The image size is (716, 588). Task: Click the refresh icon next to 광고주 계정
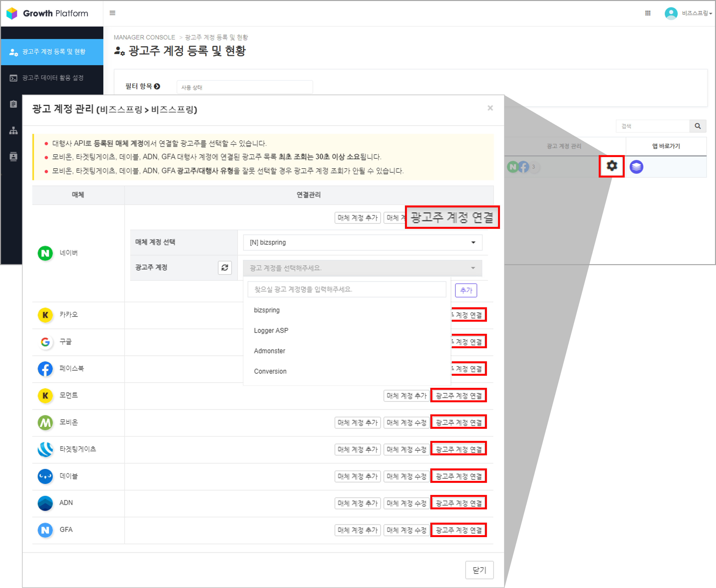coord(225,268)
